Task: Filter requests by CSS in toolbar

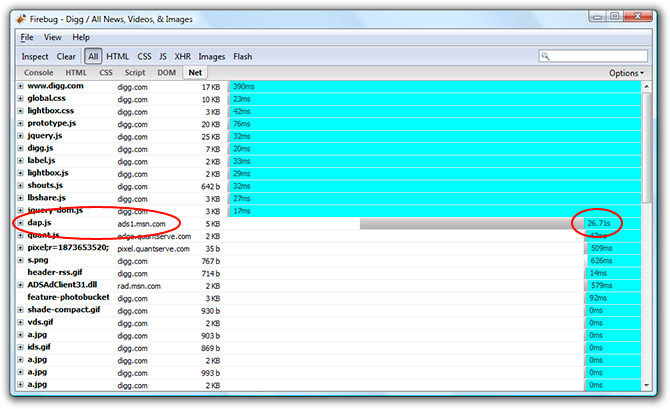Action: tap(144, 56)
